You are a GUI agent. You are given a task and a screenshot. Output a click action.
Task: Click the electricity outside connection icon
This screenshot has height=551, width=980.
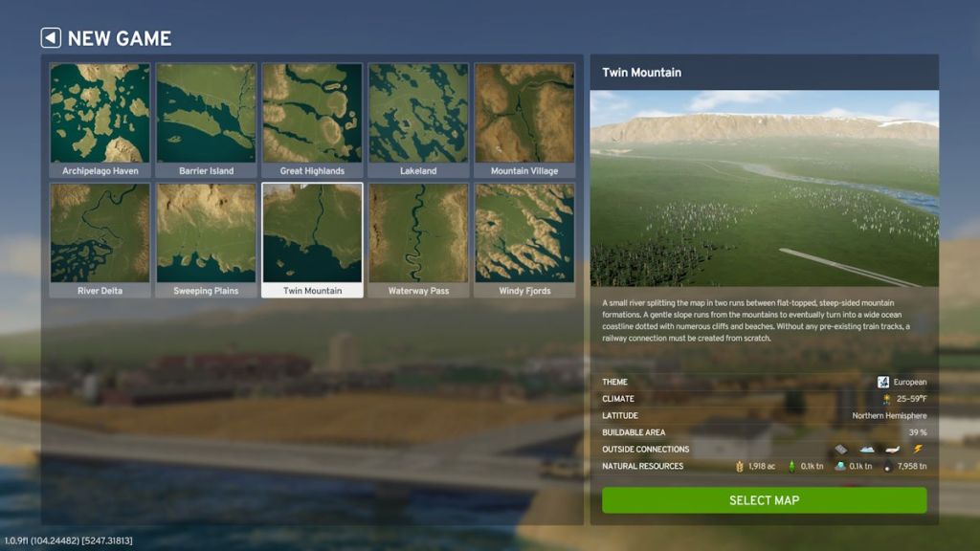918,448
